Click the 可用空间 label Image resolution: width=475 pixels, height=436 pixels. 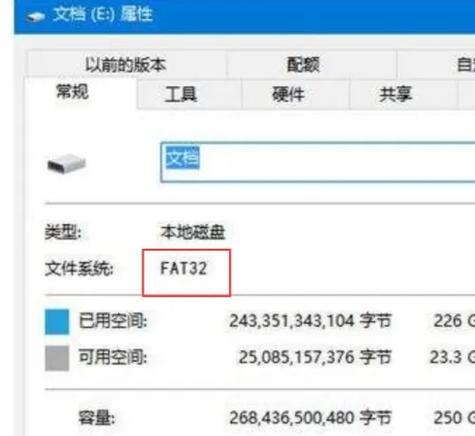tap(113, 357)
